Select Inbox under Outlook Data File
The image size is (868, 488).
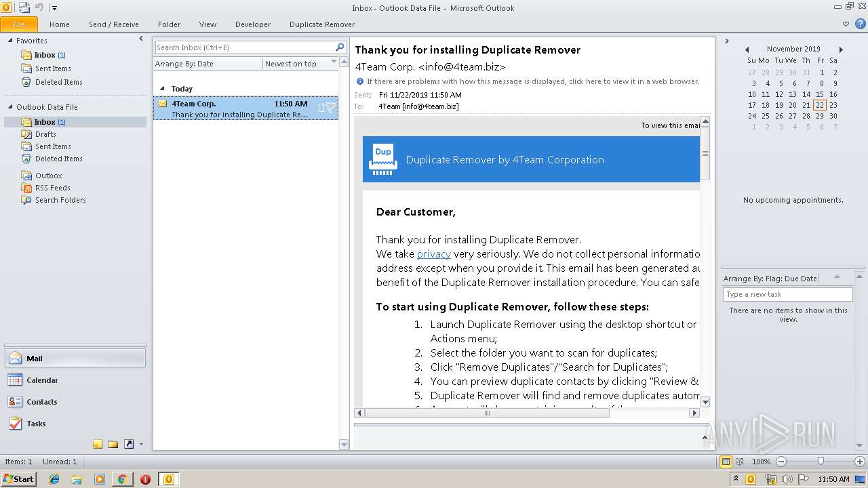75,122
